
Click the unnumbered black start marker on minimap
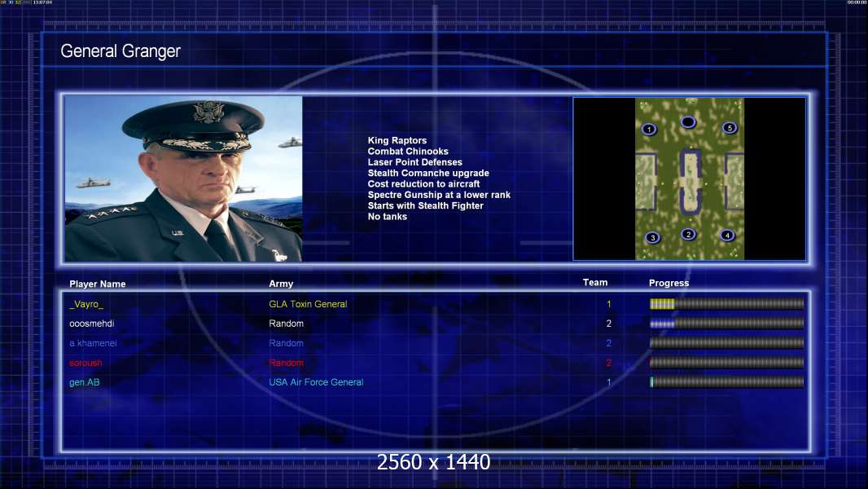688,121
